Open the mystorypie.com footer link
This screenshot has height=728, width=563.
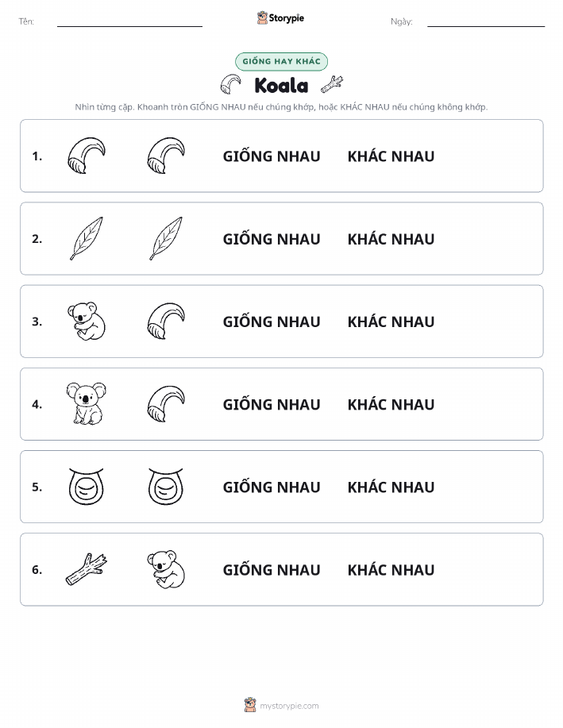[x=281, y=705]
